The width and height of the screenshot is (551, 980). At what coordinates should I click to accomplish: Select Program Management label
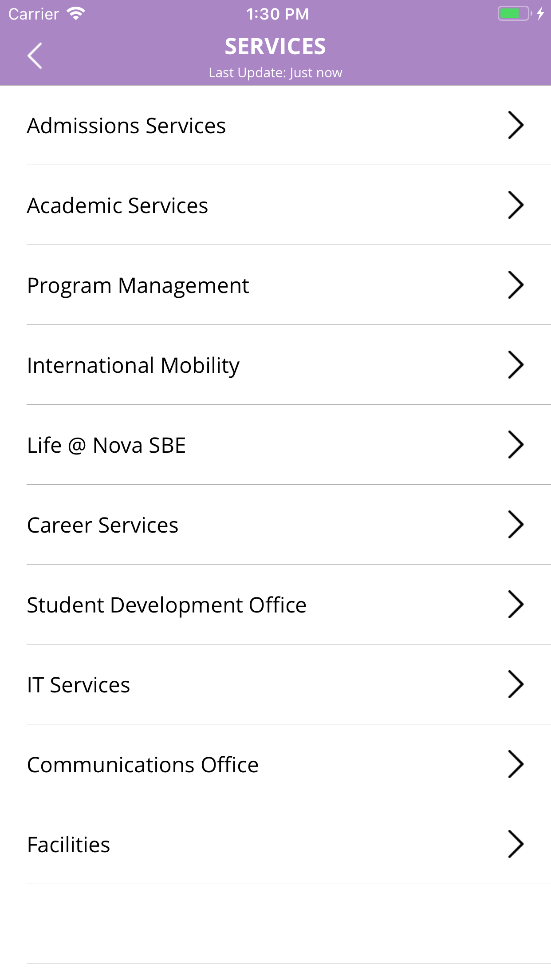(x=138, y=285)
